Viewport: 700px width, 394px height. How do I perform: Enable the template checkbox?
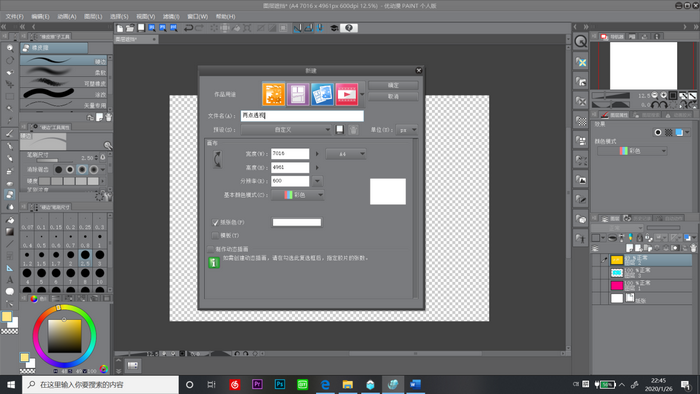pyautogui.click(x=215, y=235)
